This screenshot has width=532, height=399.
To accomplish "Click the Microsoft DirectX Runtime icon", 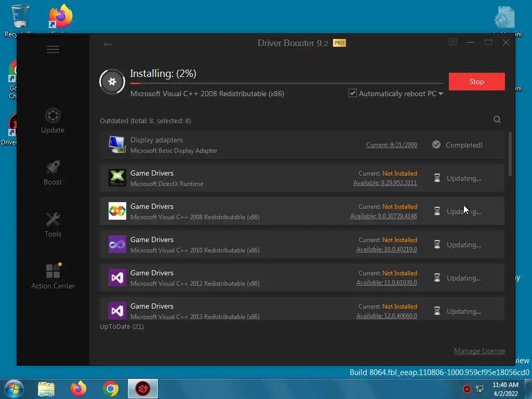I will point(117,178).
